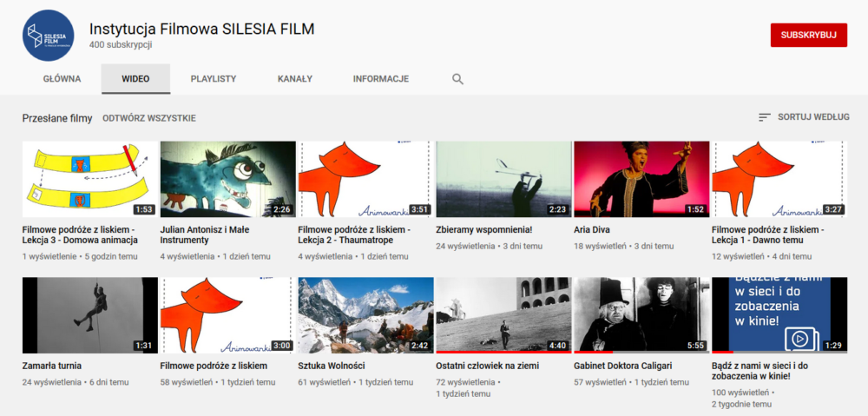868x416 pixels.
Task: Open the Zbieramy wspomnienia thumbnail
Action: [x=503, y=179]
